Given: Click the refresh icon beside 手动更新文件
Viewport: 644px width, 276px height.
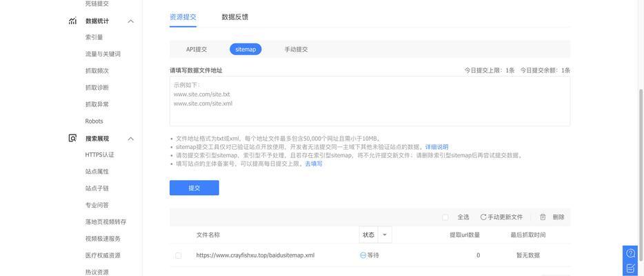Looking at the screenshot, I should [483, 217].
